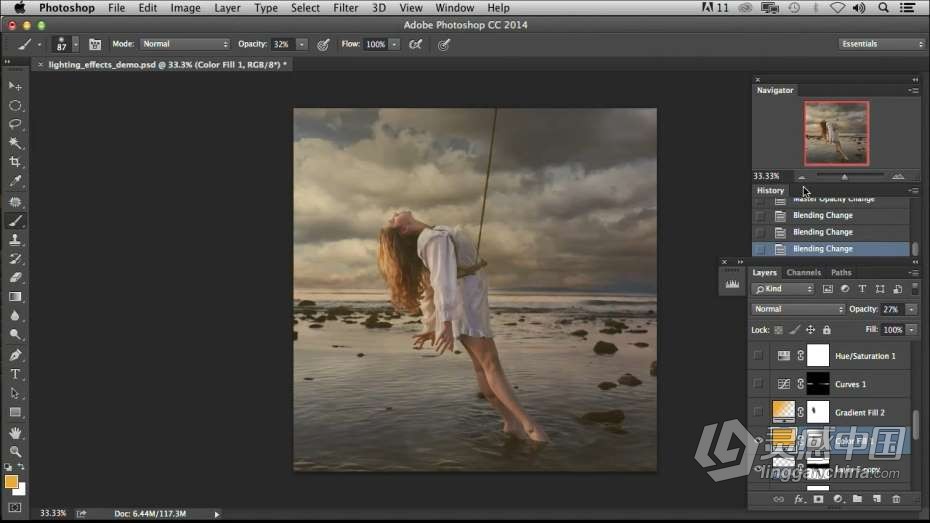This screenshot has height=523, width=930.
Task: Select the last Blending Change history state
Action: (831, 249)
